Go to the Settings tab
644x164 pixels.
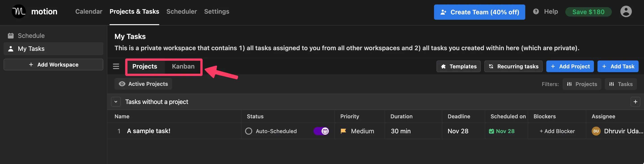pyautogui.click(x=216, y=11)
